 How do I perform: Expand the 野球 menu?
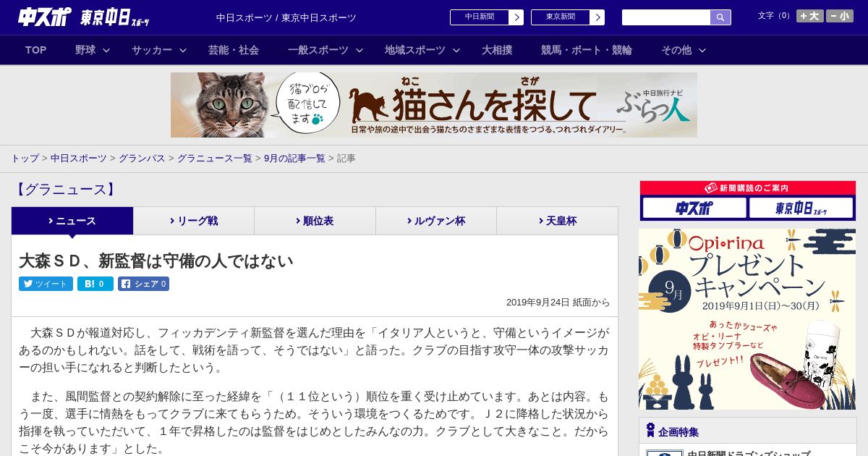(93, 50)
